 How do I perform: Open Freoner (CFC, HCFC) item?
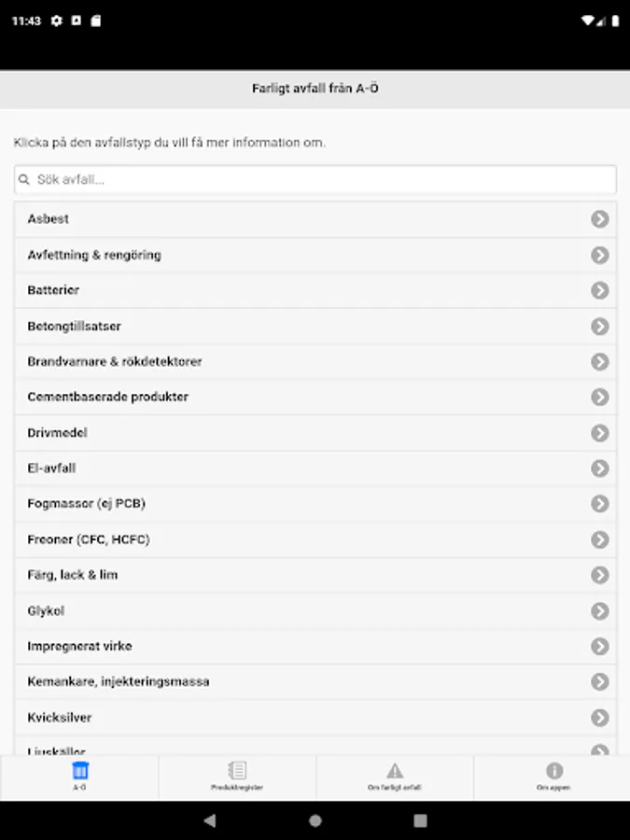89,539
